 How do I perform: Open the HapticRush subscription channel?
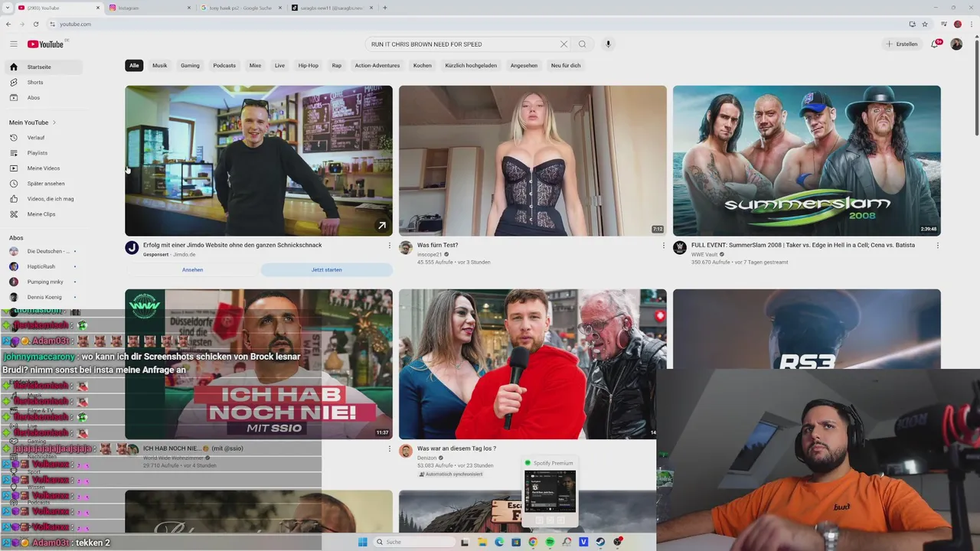(x=44, y=266)
